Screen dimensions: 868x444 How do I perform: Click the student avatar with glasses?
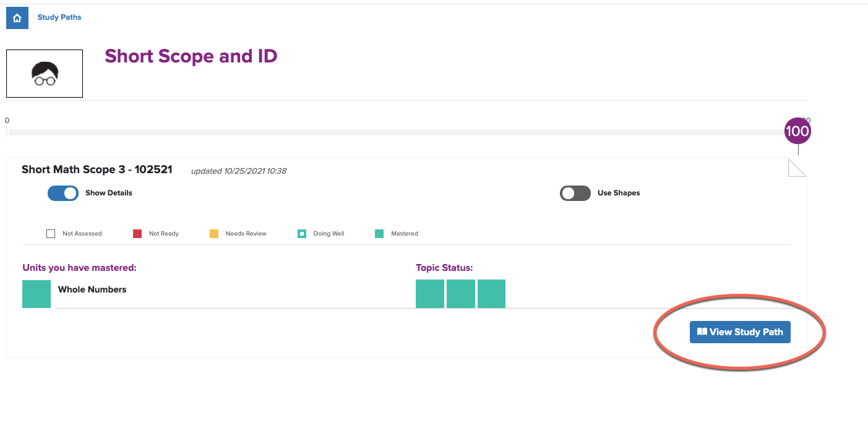(x=45, y=74)
